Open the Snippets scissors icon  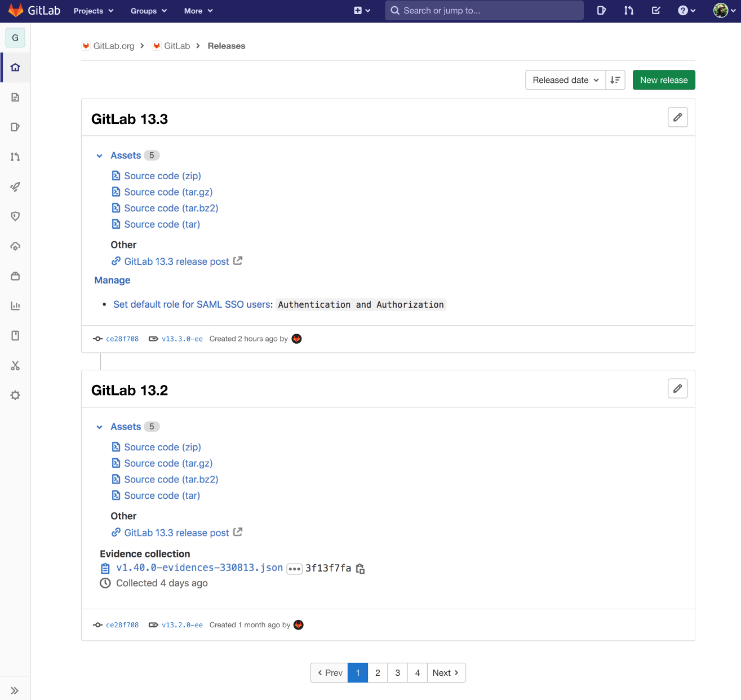(15, 366)
